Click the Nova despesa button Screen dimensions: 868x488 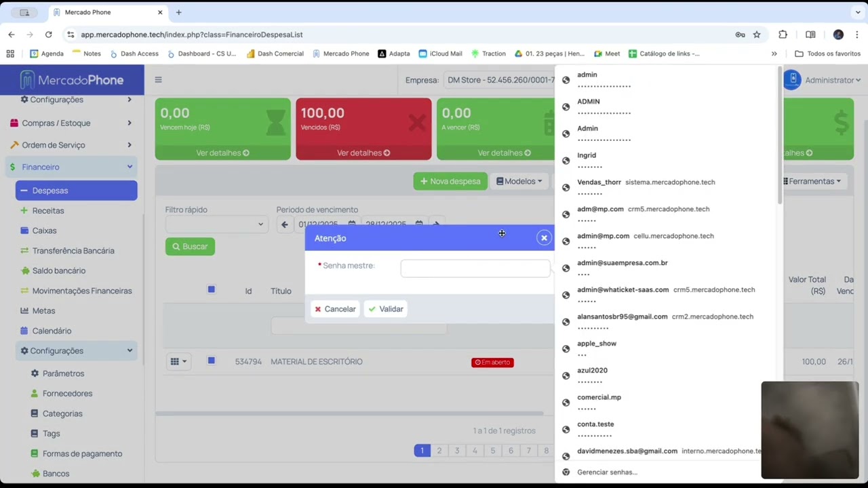pos(450,181)
